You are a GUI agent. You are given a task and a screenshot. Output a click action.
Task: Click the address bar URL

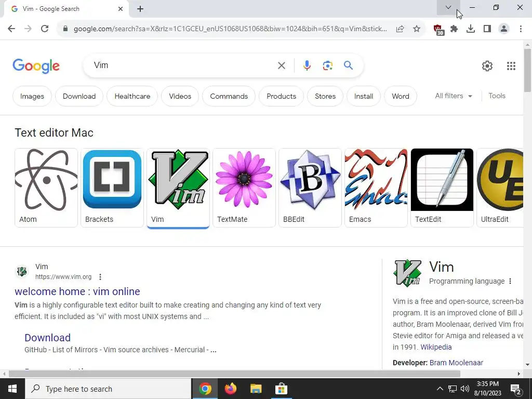coord(230,29)
